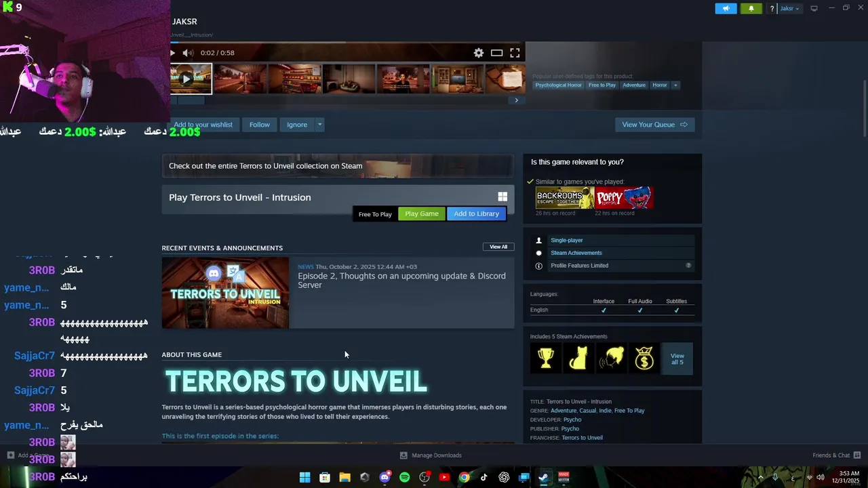The height and width of the screenshot is (488, 868).
Task: Open the Terrors to Unveil news image
Action: click(225, 293)
